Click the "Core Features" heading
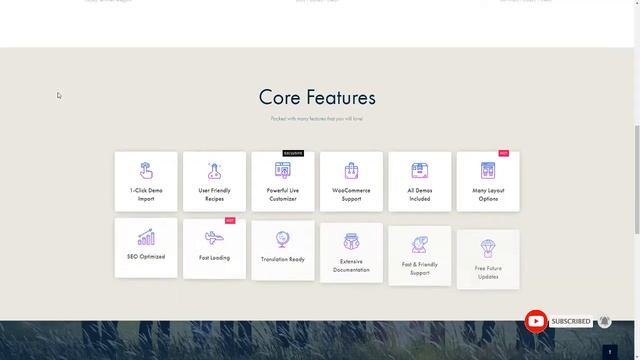The width and height of the screenshot is (640, 360). click(317, 98)
